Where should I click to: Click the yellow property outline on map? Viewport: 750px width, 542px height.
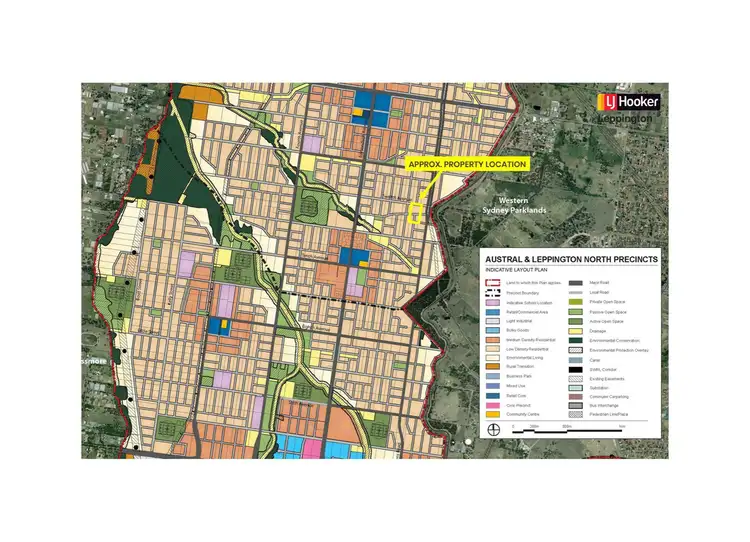pos(418,212)
